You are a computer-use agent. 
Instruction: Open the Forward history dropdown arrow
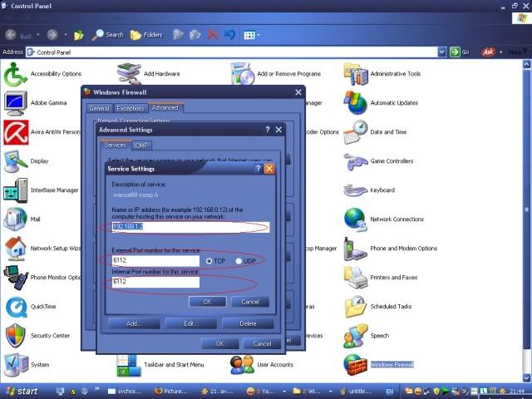[65, 35]
